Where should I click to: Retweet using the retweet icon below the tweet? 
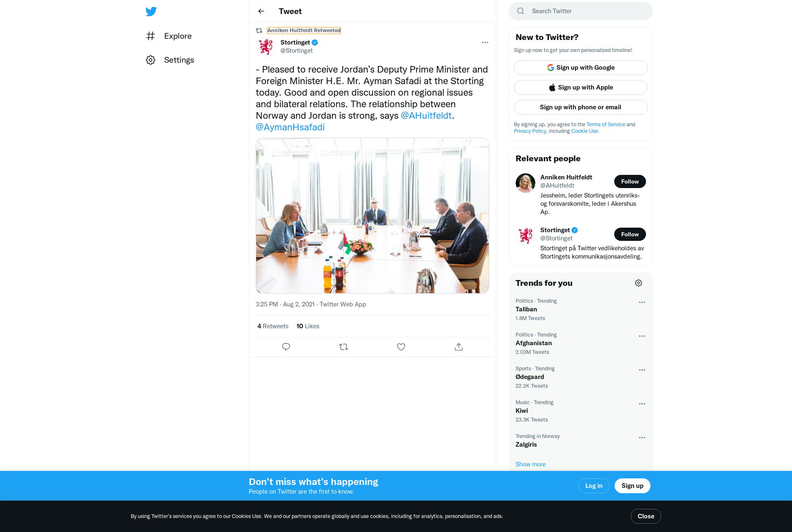(344, 347)
